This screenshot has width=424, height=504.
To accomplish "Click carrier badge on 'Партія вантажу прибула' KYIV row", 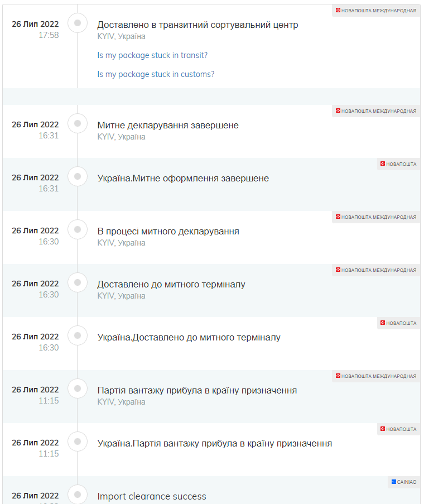I will pyautogui.click(x=376, y=376).
